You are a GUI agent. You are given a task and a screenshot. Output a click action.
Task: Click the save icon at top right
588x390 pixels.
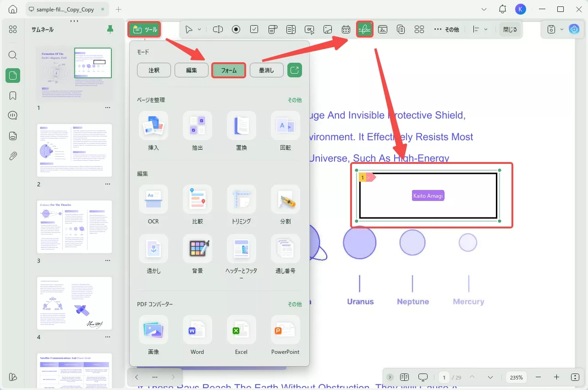(x=552, y=29)
